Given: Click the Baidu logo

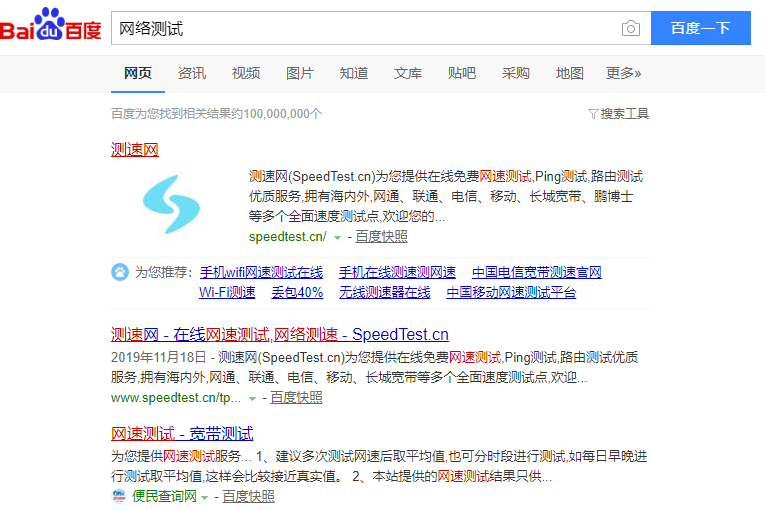Looking at the screenshot, I should coord(51,24).
